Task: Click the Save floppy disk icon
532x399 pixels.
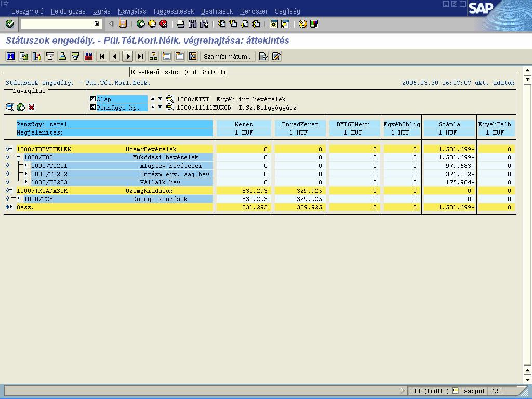Action: [123, 24]
